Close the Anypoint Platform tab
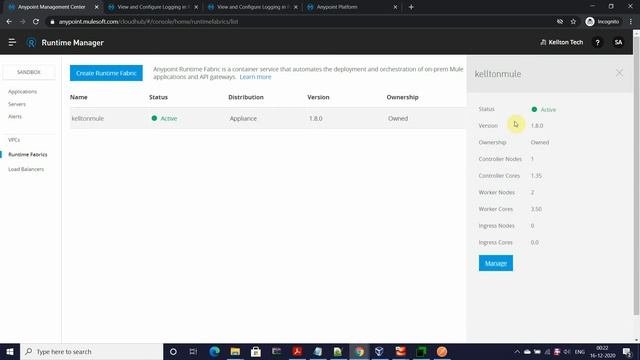The image size is (640, 360). (395, 7)
